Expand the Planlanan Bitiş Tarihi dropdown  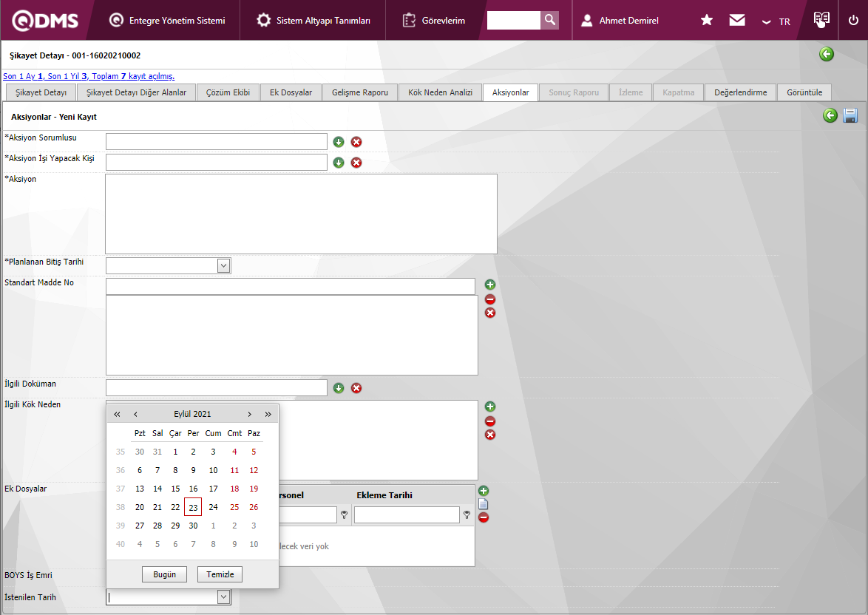click(x=223, y=265)
